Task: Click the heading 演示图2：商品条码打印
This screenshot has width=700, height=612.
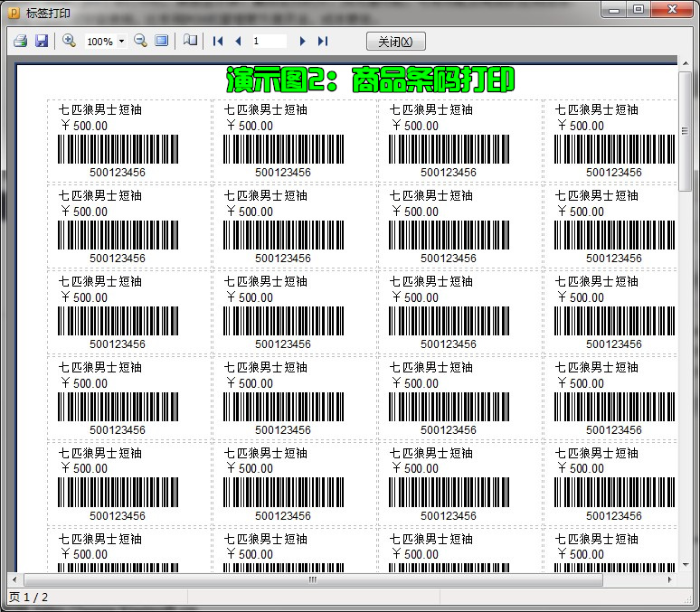Action: (371, 80)
